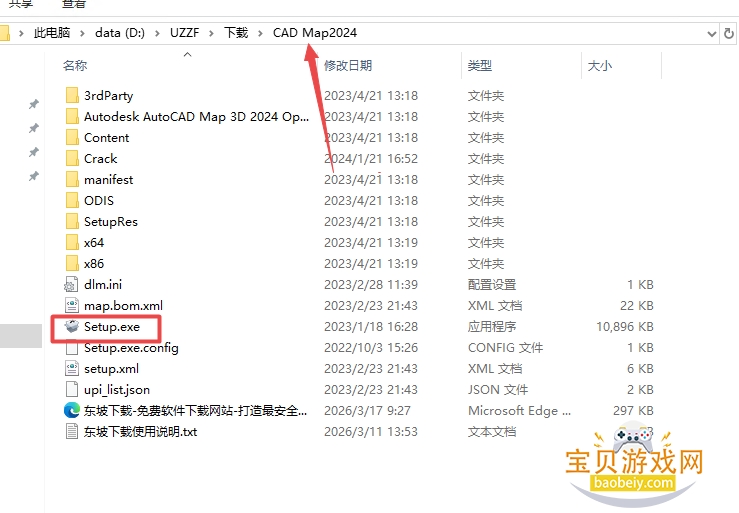Select the Setup.exe.config file name

(131, 348)
